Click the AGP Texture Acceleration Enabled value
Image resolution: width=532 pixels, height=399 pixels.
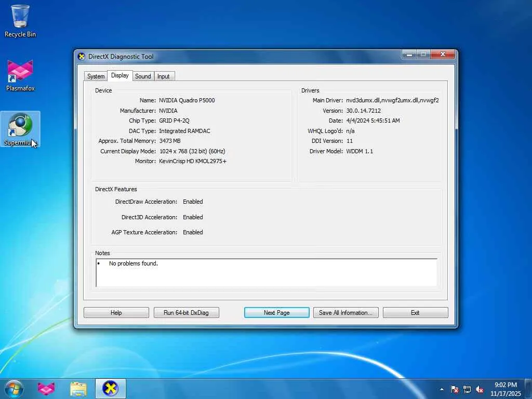click(193, 232)
